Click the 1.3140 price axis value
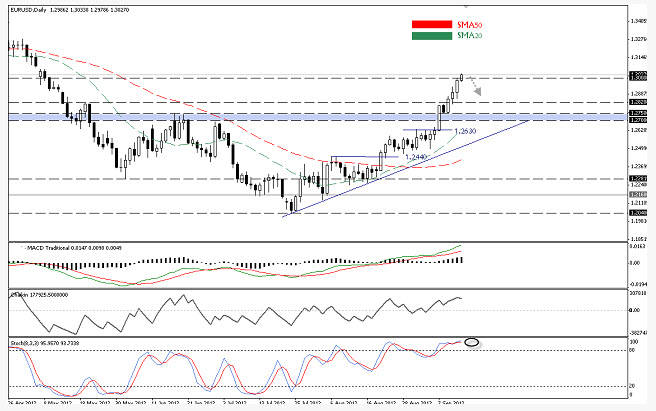 click(638, 57)
